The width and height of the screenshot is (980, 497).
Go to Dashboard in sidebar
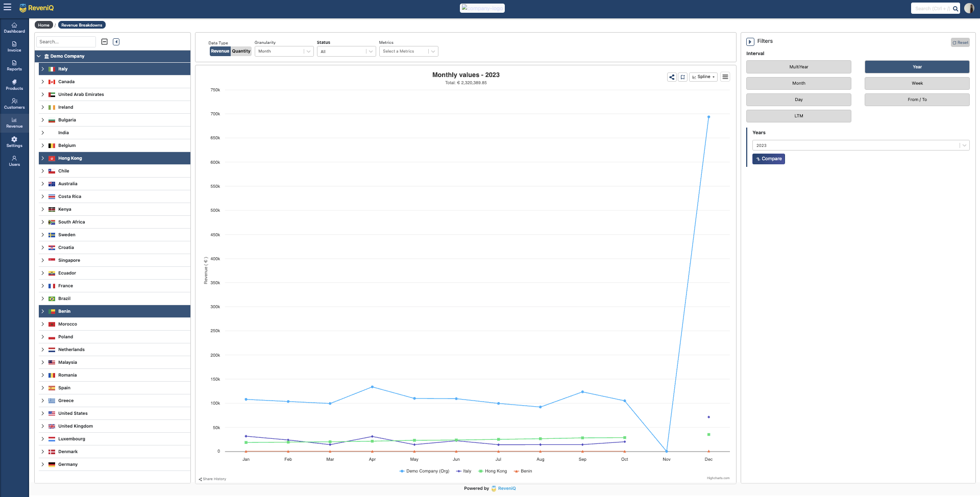(x=14, y=28)
